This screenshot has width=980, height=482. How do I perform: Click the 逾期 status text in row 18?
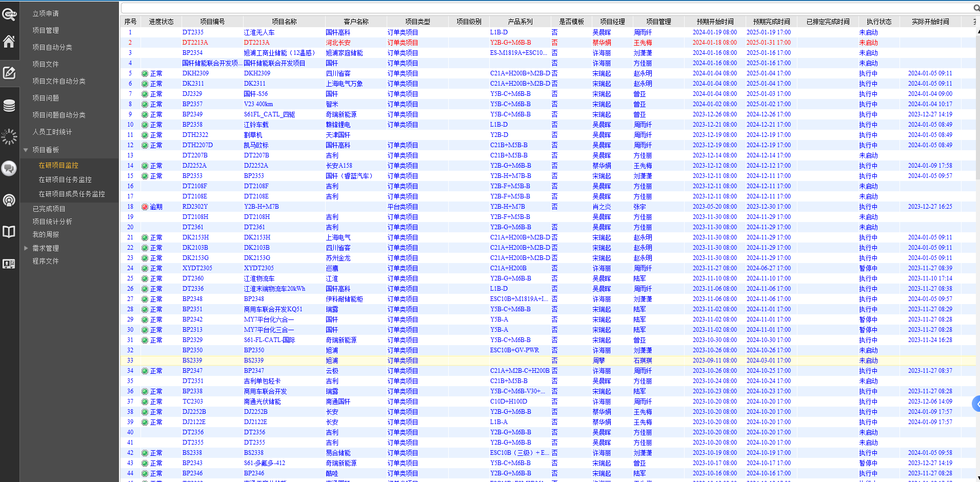pyautogui.click(x=156, y=207)
